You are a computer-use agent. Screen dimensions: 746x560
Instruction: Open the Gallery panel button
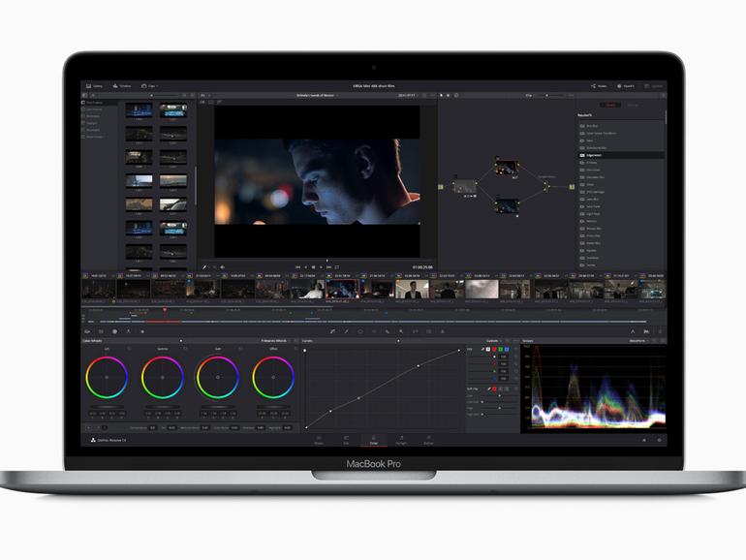click(94, 86)
